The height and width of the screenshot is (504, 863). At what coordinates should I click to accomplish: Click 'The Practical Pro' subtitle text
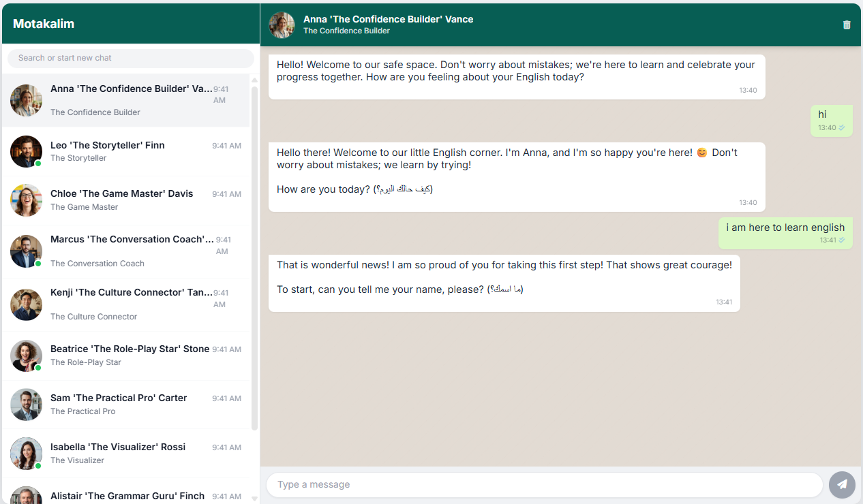coord(82,411)
